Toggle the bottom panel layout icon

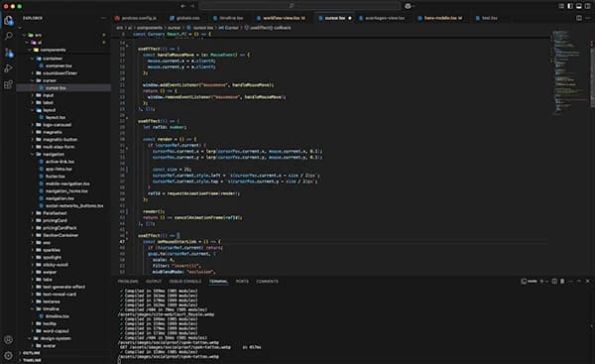[x=579, y=6]
